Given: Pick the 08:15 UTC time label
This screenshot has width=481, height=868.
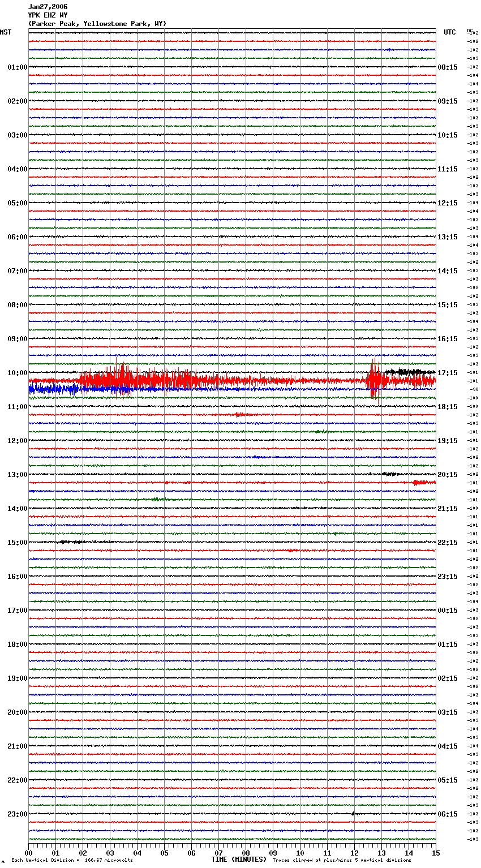Looking at the screenshot, I should pos(448,67).
